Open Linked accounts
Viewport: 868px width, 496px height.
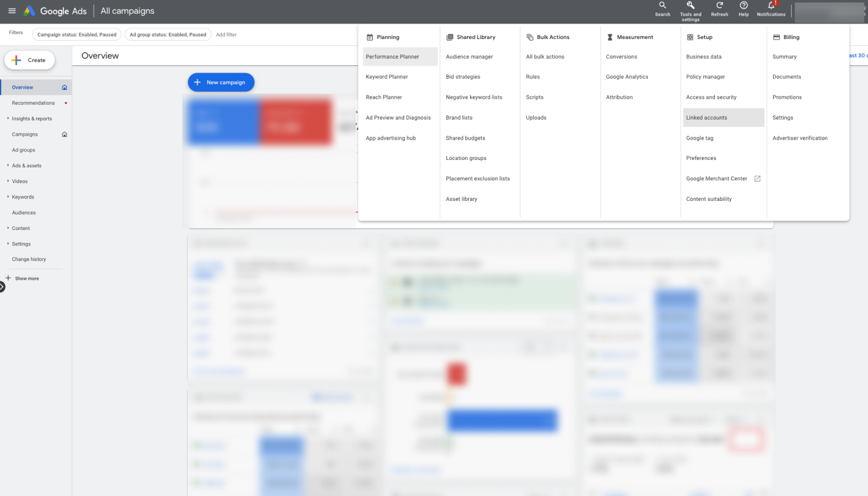pyautogui.click(x=724, y=118)
